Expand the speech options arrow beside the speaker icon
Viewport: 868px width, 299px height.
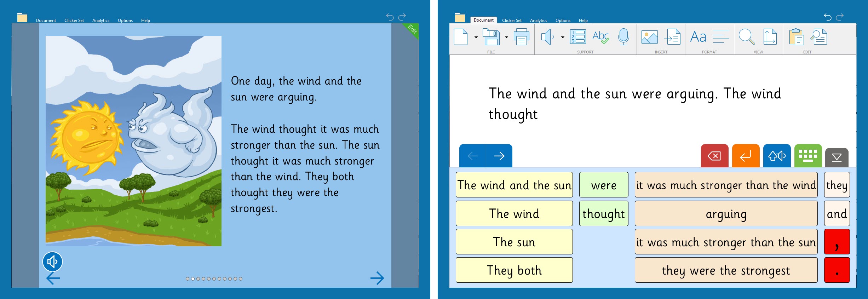click(563, 37)
